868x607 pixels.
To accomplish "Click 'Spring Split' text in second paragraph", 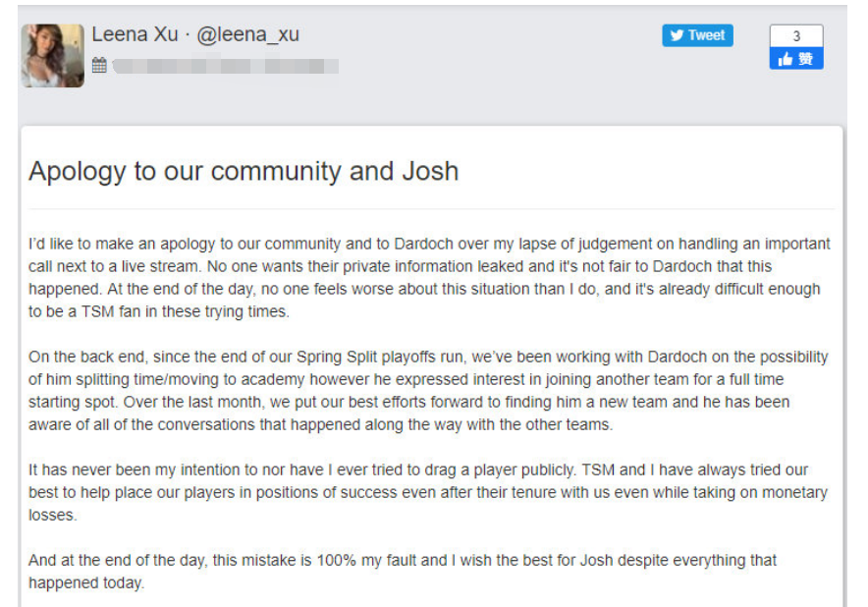I will 337,357.
